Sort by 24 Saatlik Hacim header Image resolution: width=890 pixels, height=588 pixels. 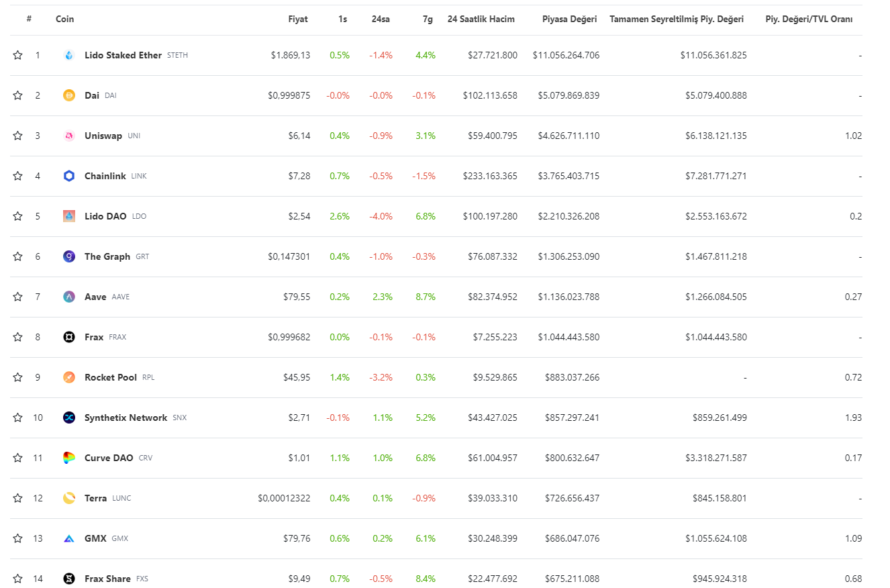click(x=481, y=19)
